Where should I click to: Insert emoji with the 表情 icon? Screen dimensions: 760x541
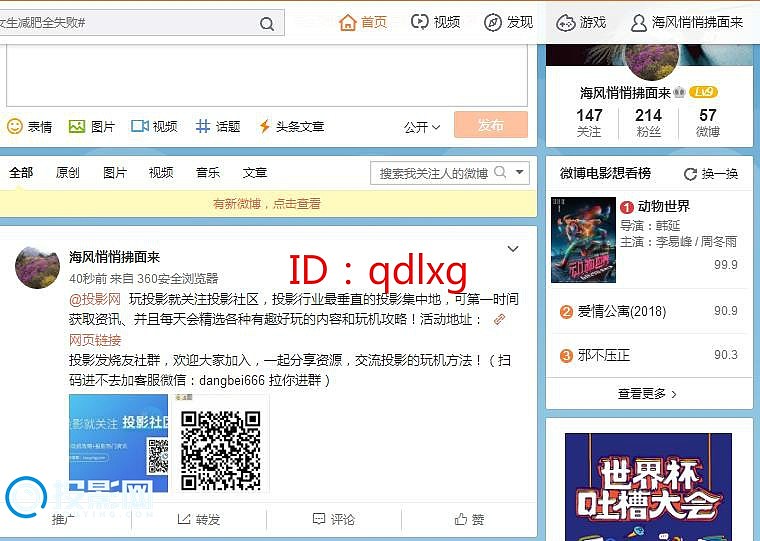click(15, 126)
